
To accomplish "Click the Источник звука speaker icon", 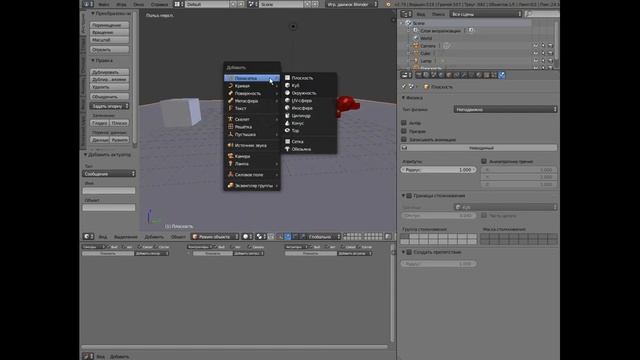I will (x=230, y=145).
